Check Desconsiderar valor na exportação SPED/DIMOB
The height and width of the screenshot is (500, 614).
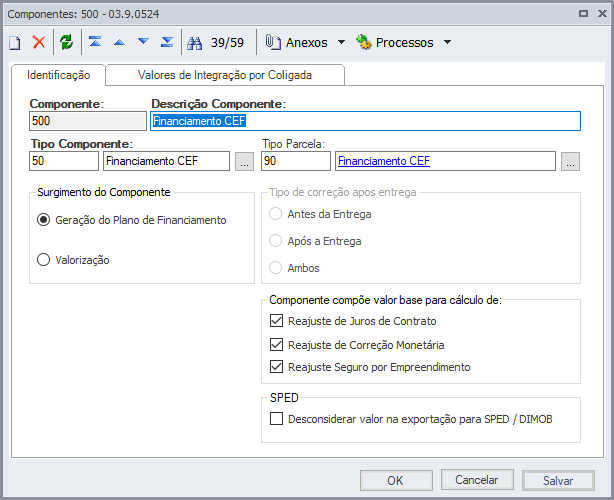point(276,419)
